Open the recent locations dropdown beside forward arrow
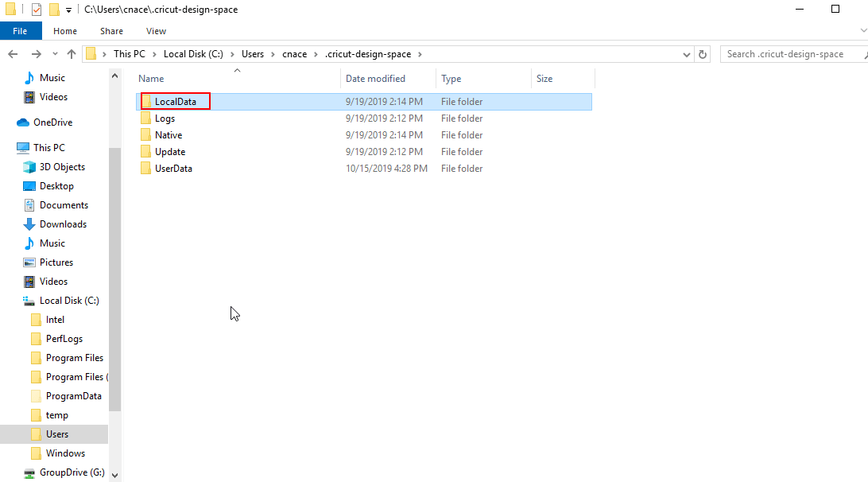Viewport: 868px width, 482px height. coord(54,53)
